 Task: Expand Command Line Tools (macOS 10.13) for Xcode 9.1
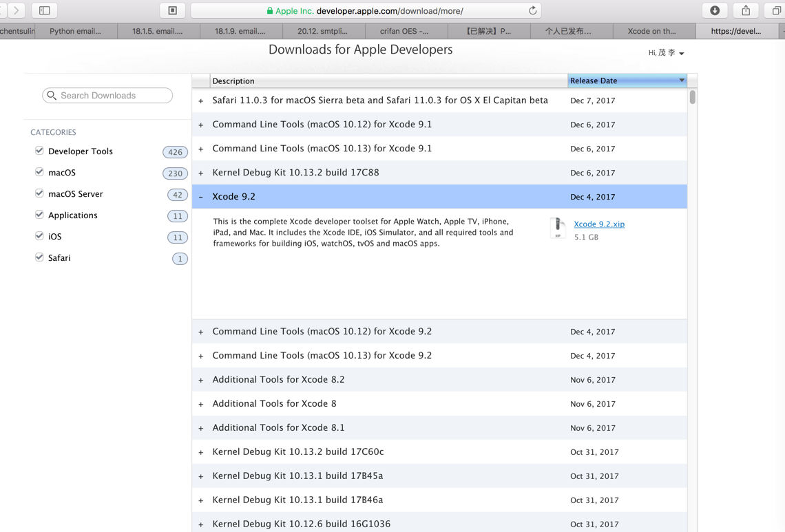201,149
